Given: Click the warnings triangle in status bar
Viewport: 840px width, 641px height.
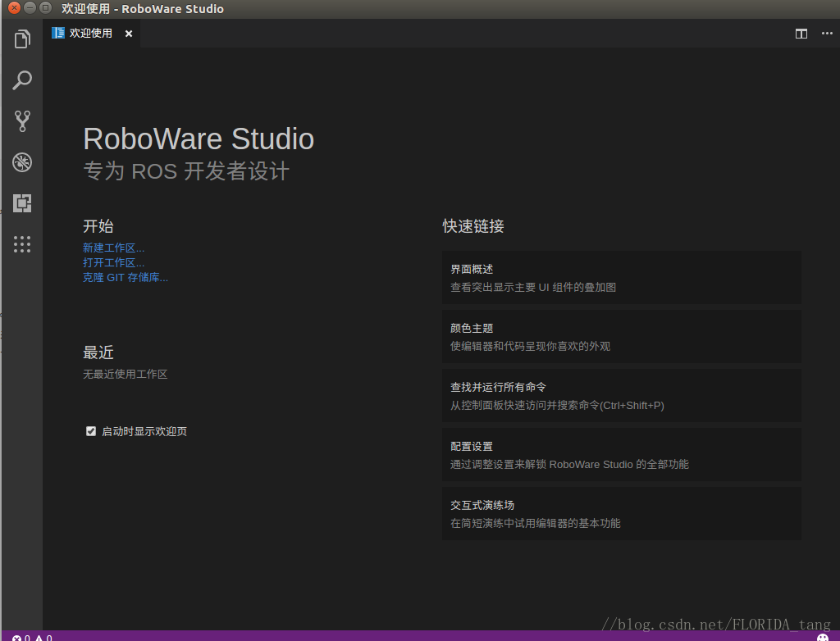Looking at the screenshot, I should point(39,638).
